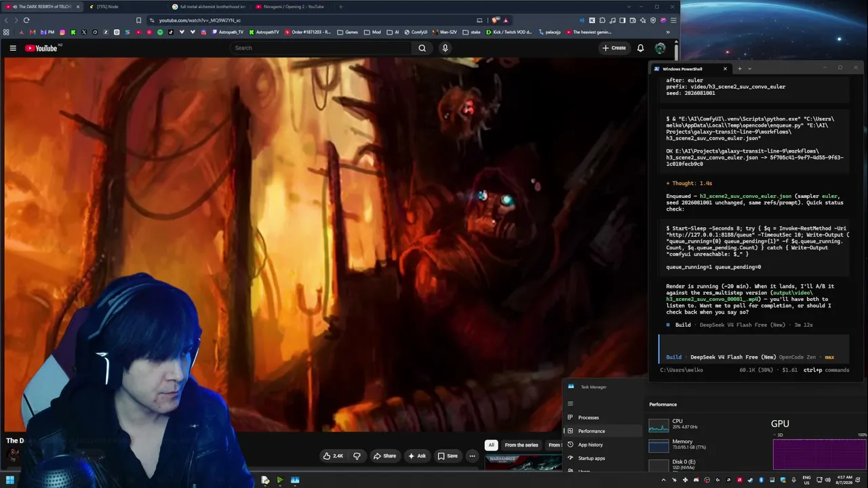868x488 pixels.
Task: Open a new browser tab
Action: coord(340,7)
